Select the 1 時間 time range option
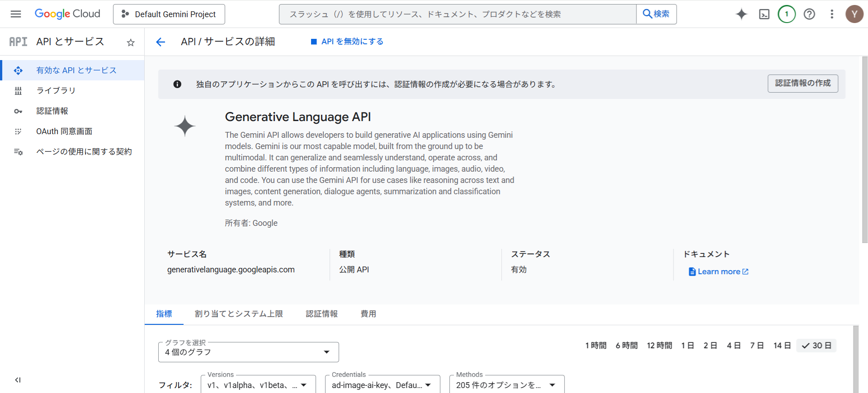Screen dimensions: 868x393 coord(595,346)
